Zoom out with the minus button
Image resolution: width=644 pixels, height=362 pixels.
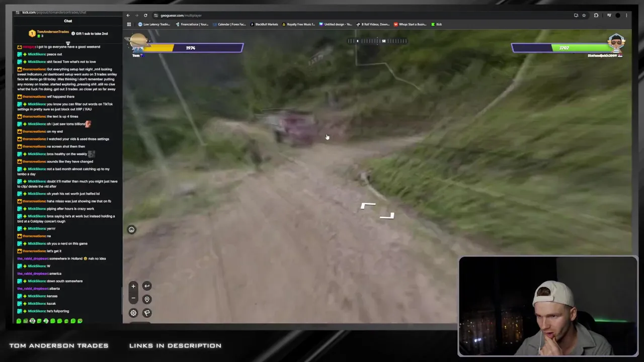tap(133, 298)
